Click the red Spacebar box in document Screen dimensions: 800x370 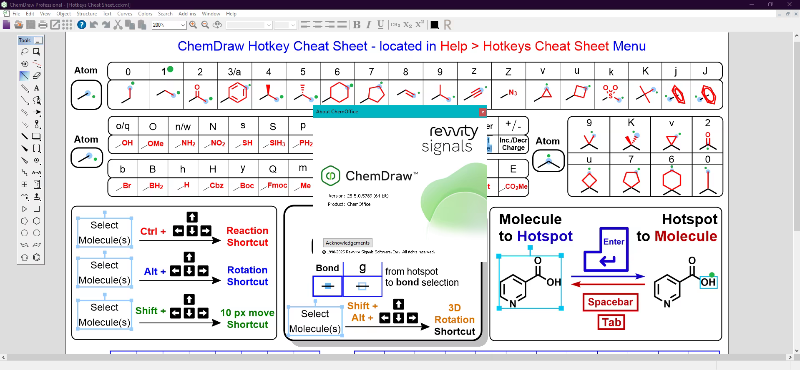610,302
